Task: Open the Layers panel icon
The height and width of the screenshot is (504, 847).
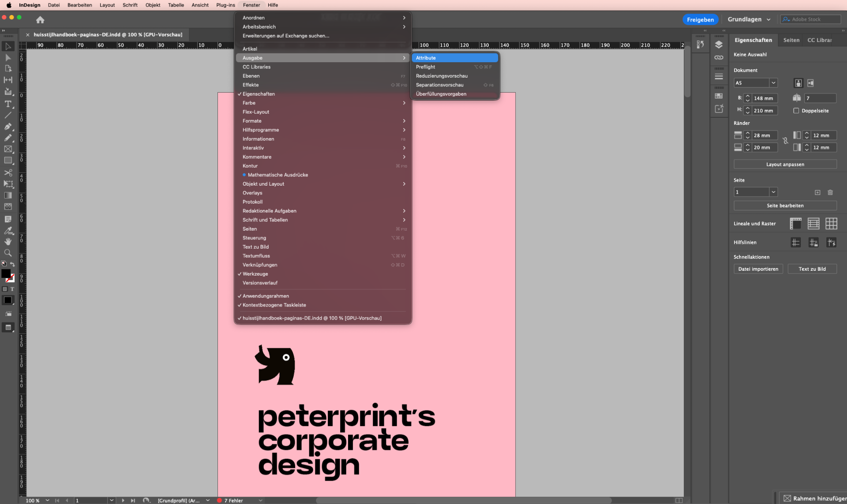Action: (719, 45)
